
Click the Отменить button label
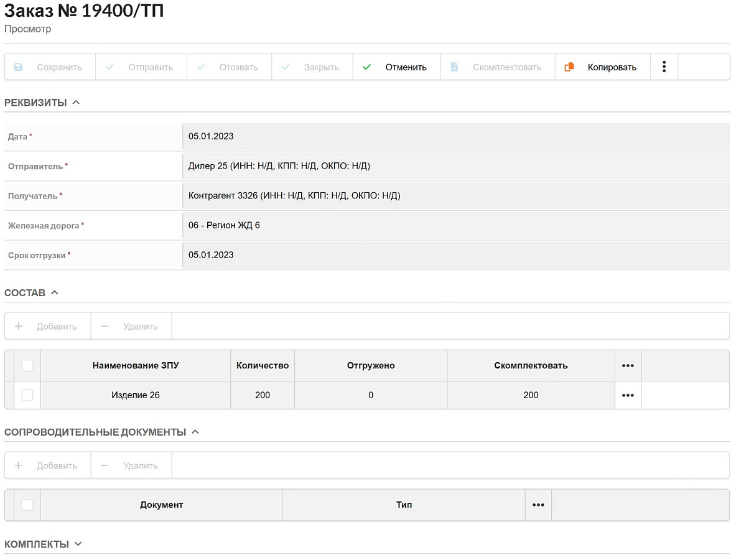406,67
